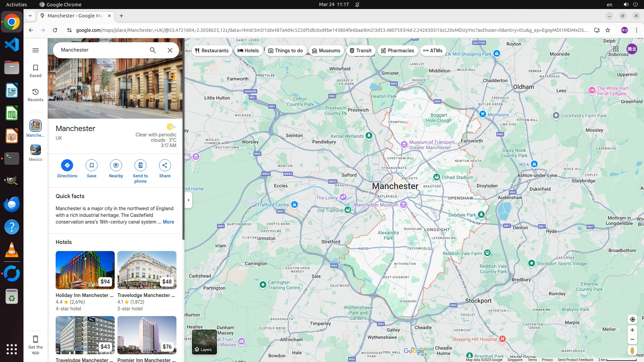The image size is (644, 362).
Task: Expand Quick facts with More link
Action: (x=168, y=222)
